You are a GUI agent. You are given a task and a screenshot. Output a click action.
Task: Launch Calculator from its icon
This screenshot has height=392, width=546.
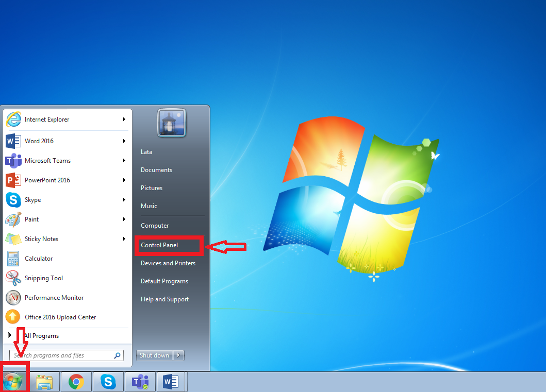tap(13, 259)
